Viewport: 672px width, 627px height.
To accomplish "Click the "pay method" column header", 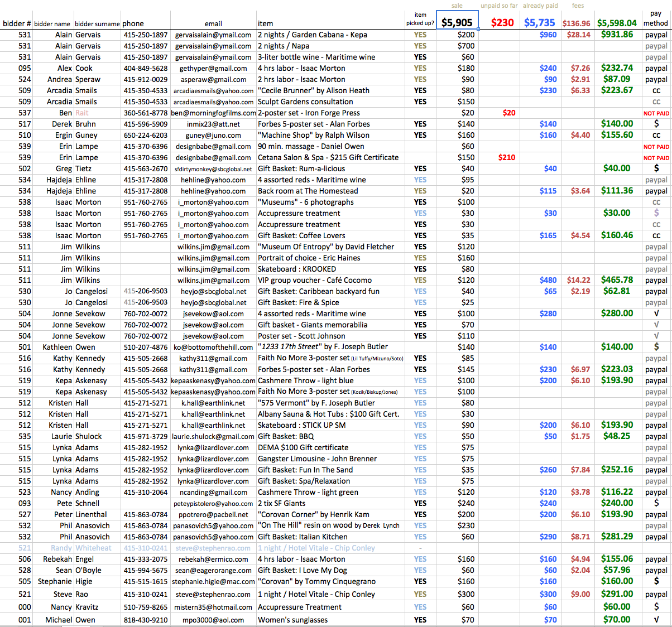I will click(x=656, y=18).
